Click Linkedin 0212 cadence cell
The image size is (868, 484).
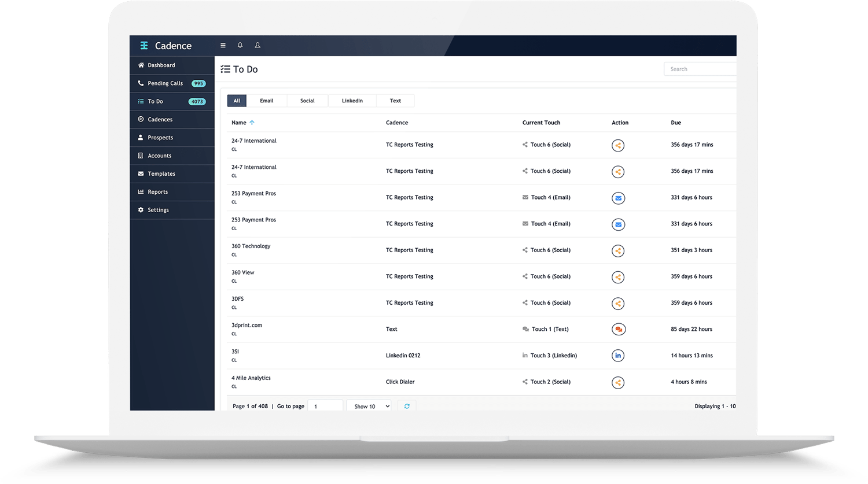(x=403, y=356)
